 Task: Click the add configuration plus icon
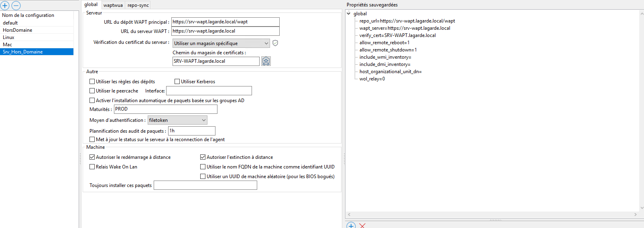(x=5, y=6)
